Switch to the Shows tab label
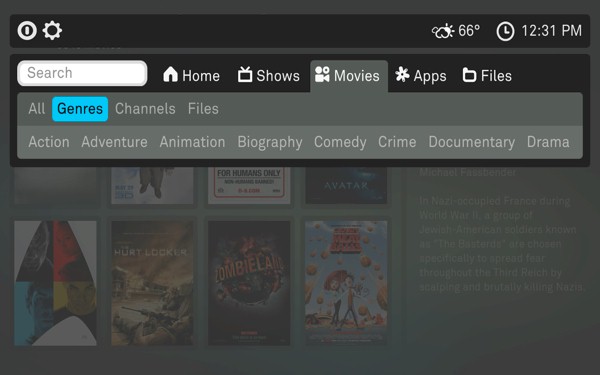600x375 pixels. point(278,76)
